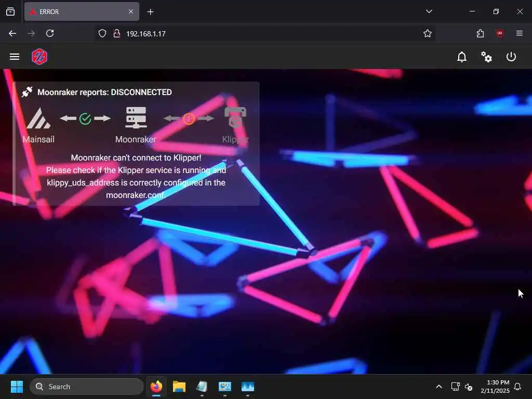The width and height of the screenshot is (532, 399).
Task: Open the Windows Start menu
Action: 17,387
